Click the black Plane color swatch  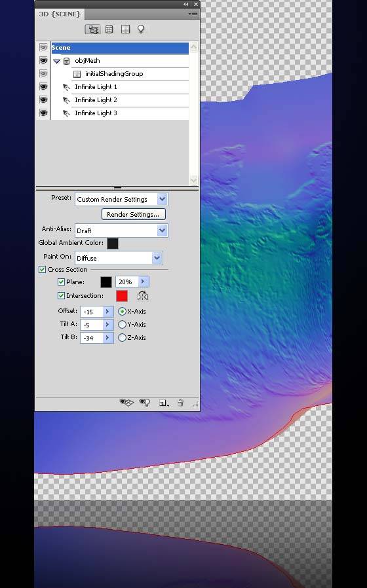click(106, 282)
